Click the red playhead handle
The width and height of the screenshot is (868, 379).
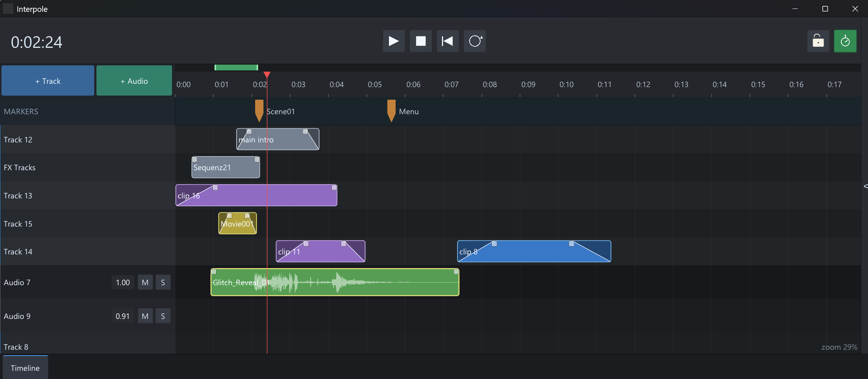coord(267,75)
